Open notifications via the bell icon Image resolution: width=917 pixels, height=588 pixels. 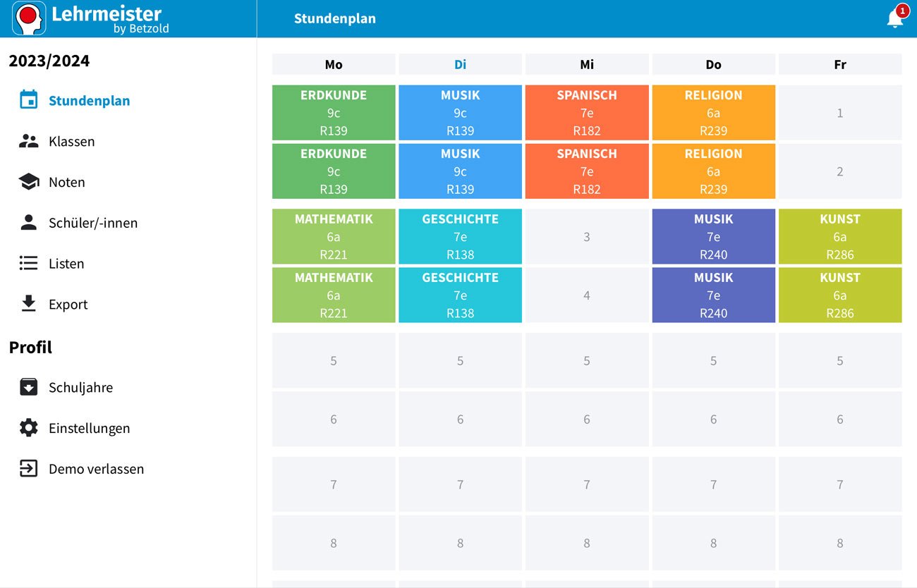pyautogui.click(x=895, y=18)
